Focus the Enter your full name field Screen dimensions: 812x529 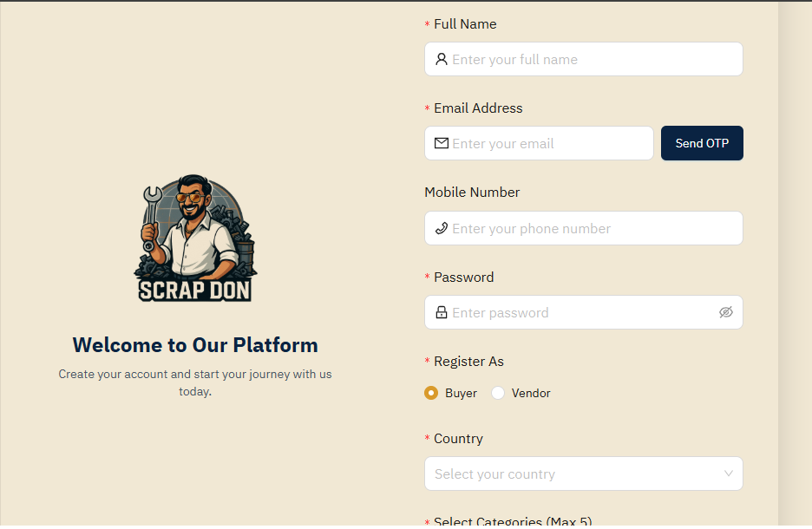590,59
